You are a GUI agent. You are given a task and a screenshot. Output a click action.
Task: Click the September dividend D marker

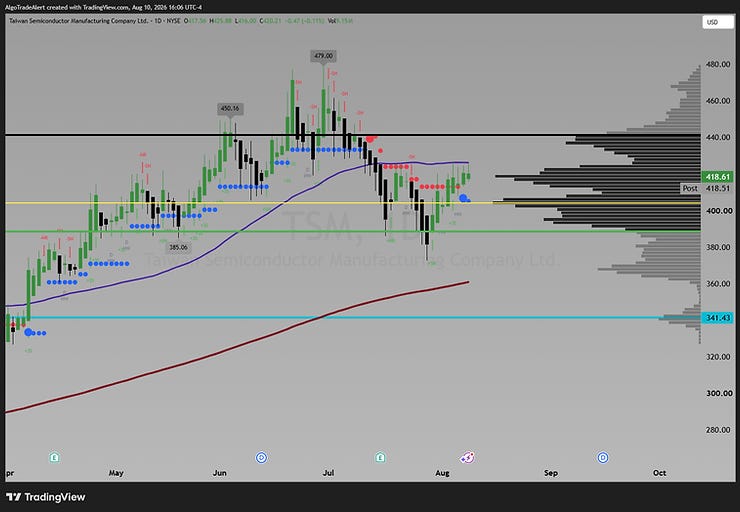[603, 457]
